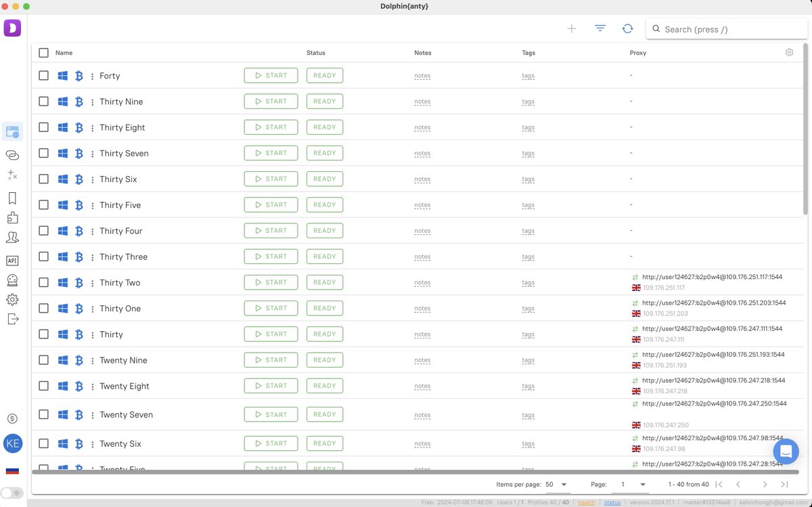Open the Intercom chat bubble
The height and width of the screenshot is (507, 812).
(x=786, y=451)
